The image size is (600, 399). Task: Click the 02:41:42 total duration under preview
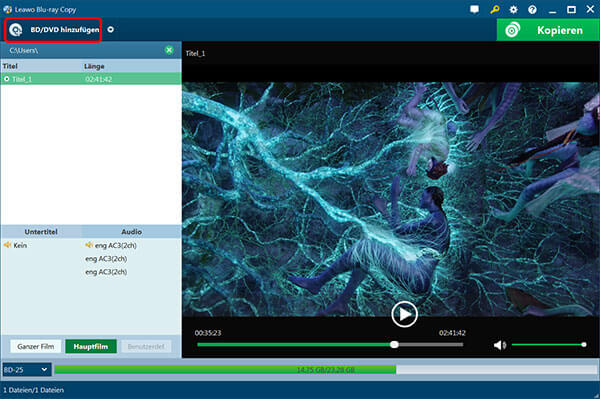(452, 333)
